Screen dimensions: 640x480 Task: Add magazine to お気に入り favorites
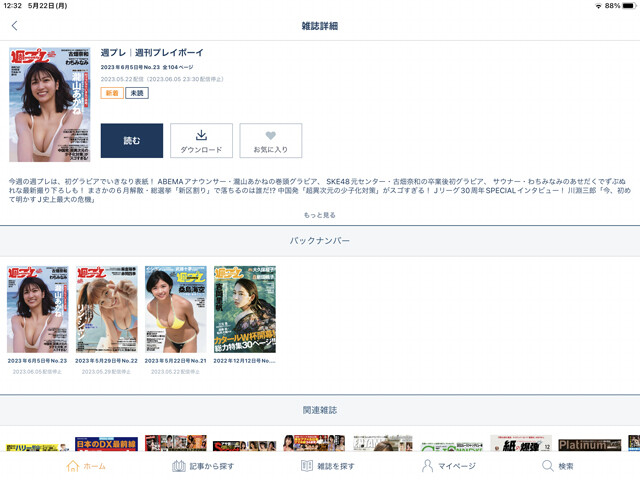(271, 140)
